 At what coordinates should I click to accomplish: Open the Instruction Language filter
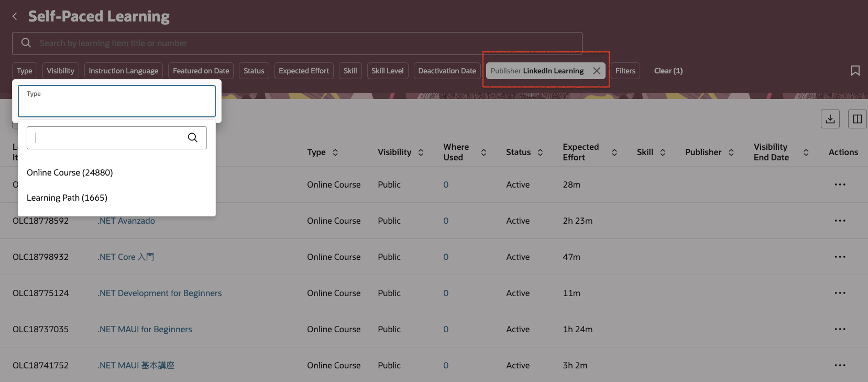pyautogui.click(x=124, y=71)
